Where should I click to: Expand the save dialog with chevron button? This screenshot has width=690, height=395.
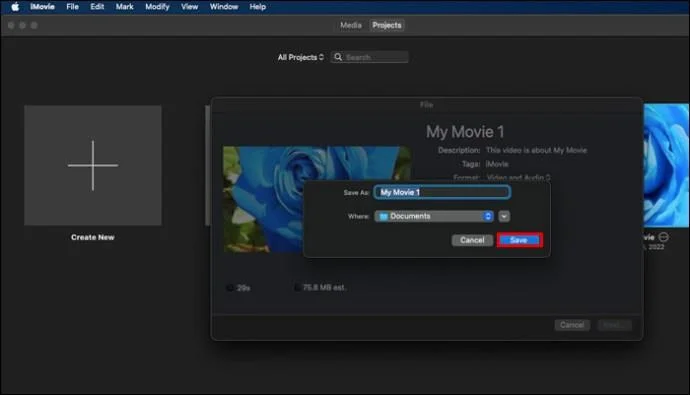pos(504,216)
